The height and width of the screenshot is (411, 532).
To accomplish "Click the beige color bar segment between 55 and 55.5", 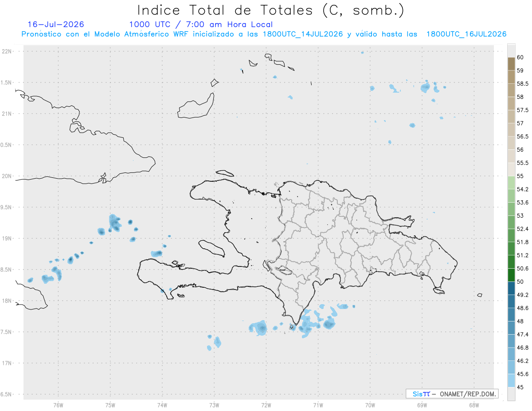I will [511, 169].
